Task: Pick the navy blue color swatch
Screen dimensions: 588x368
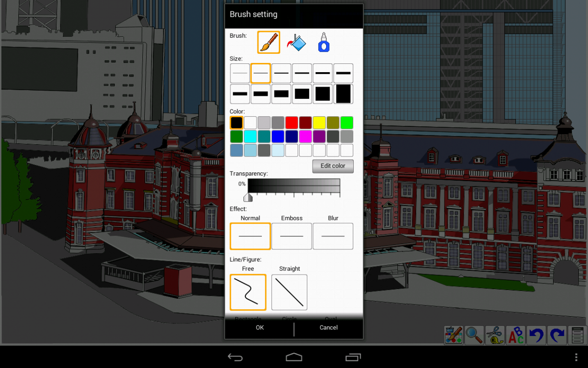Action: coord(291,137)
